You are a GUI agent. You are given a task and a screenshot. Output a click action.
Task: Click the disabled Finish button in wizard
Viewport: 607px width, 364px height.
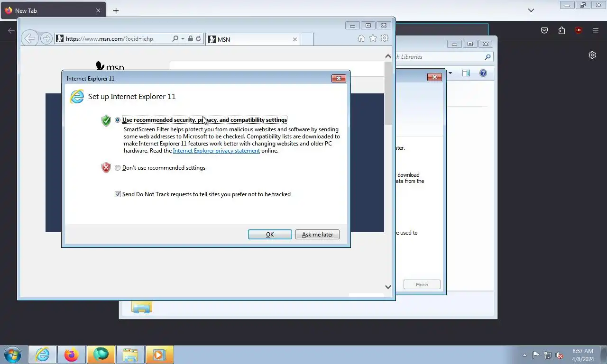tap(422, 284)
